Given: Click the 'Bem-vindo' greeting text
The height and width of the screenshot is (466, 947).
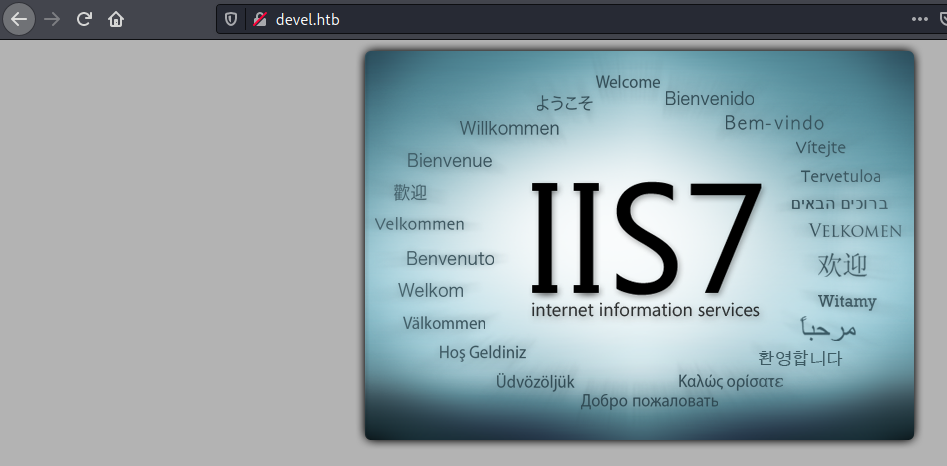Looking at the screenshot, I should (774, 123).
